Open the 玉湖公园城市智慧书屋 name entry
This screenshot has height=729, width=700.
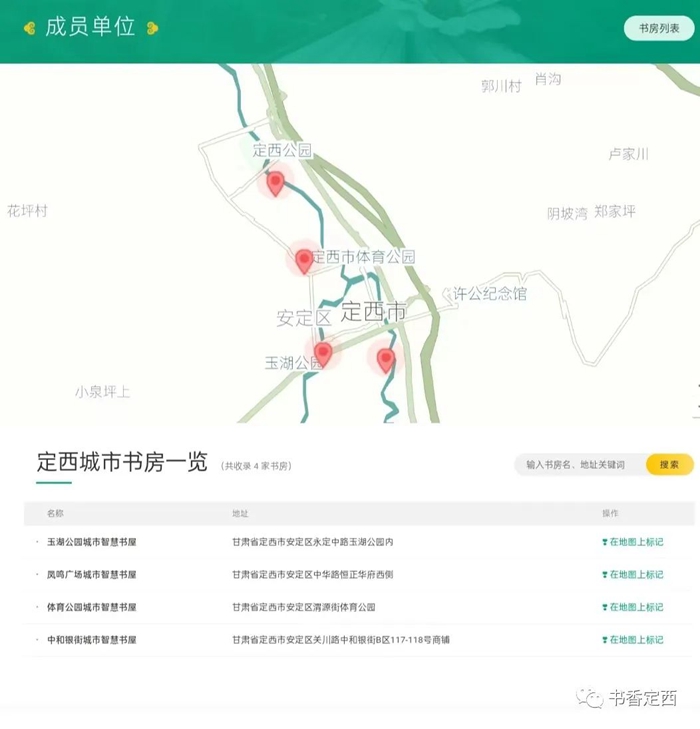91,543
